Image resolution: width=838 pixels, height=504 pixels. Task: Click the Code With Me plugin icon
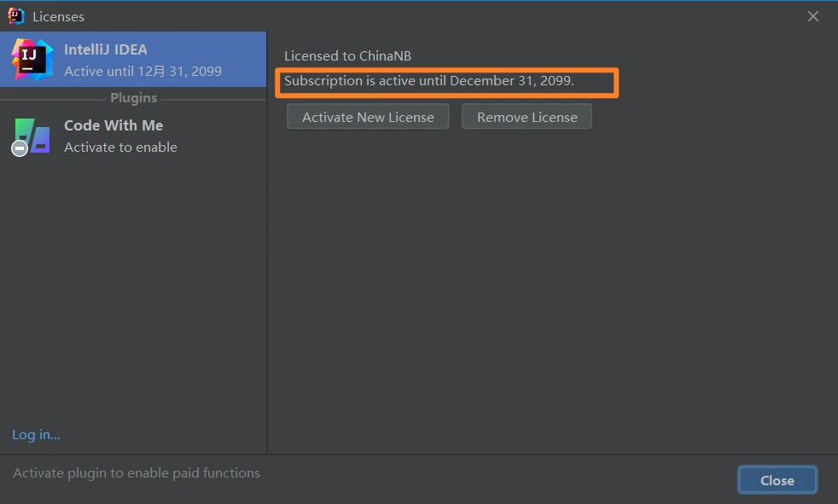[x=33, y=136]
